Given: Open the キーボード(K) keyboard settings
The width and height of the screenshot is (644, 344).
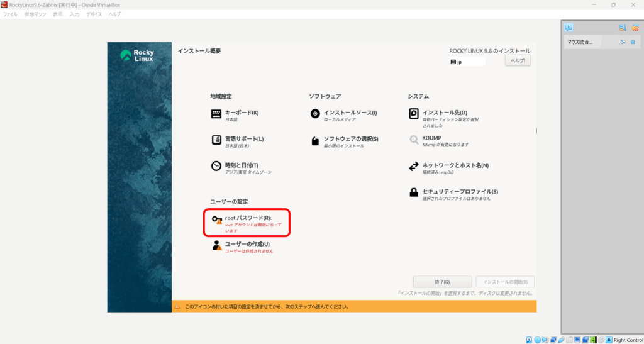Looking at the screenshot, I should pos(235,115).
